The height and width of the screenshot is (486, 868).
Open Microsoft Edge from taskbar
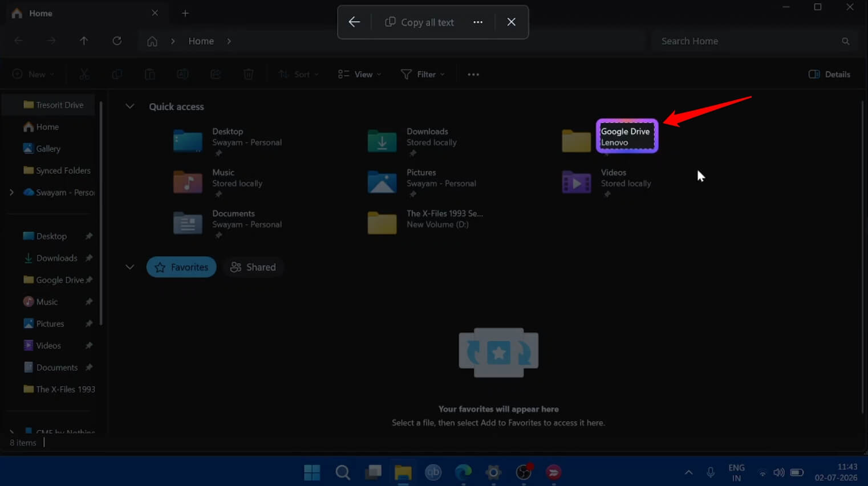point(463,472)
